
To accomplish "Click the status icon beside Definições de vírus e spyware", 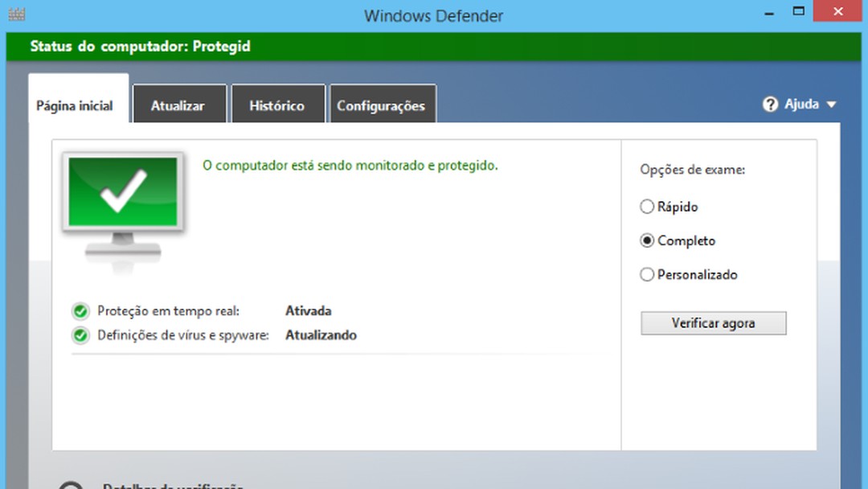I will click(80, 335).
